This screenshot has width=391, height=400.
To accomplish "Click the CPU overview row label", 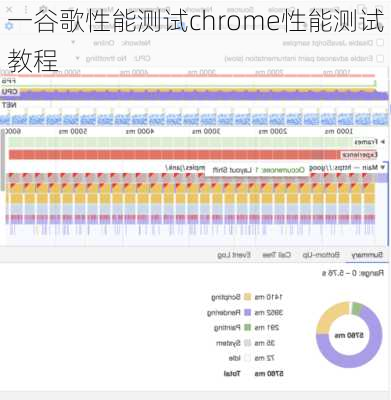I will coord(9,91).
